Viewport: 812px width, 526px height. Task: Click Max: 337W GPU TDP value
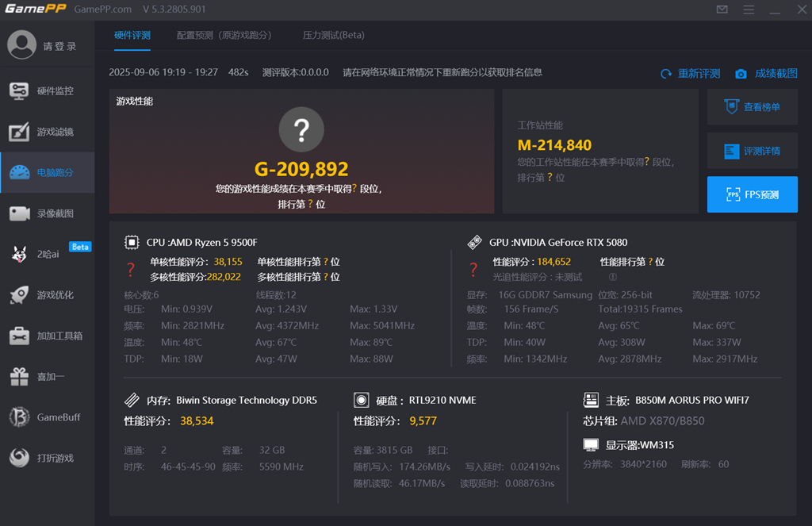pyautogui.click(x=717, y=343)
